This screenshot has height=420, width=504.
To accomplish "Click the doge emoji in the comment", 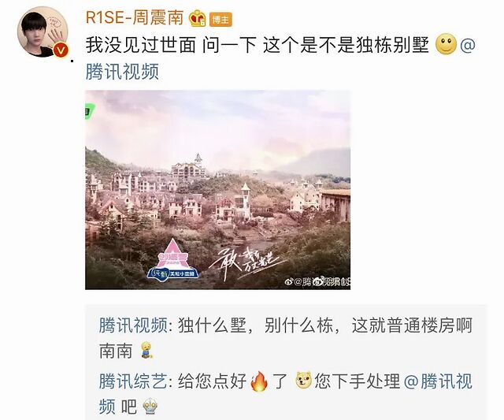I will 303,380.
